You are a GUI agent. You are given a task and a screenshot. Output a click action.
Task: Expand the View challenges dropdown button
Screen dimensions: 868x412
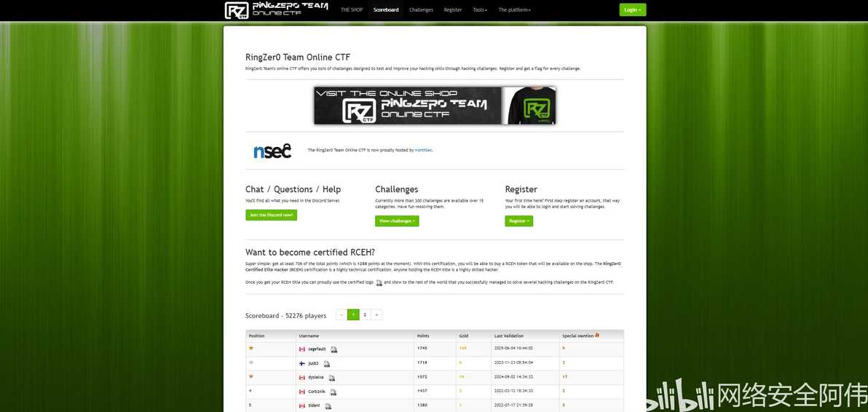[397, 221]
